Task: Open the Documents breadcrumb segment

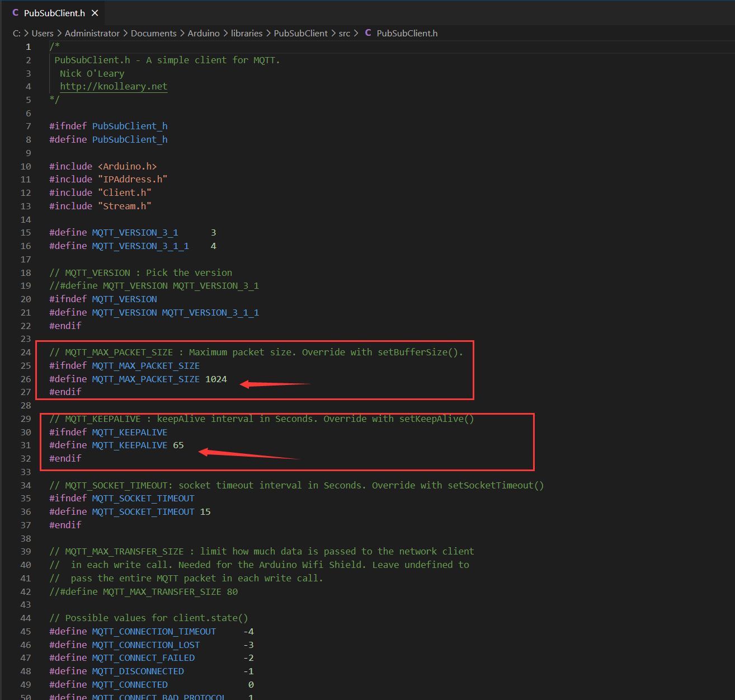Action: [154, 33]
